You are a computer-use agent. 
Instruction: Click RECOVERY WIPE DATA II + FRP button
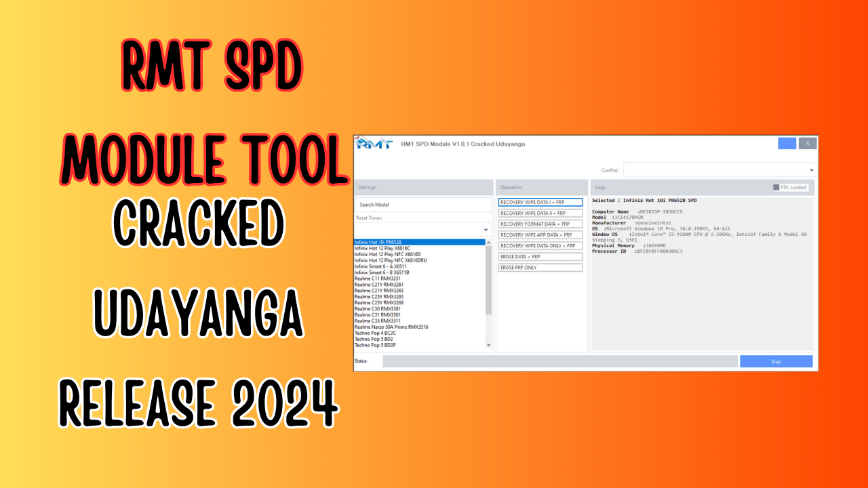[x=540, y=213]
